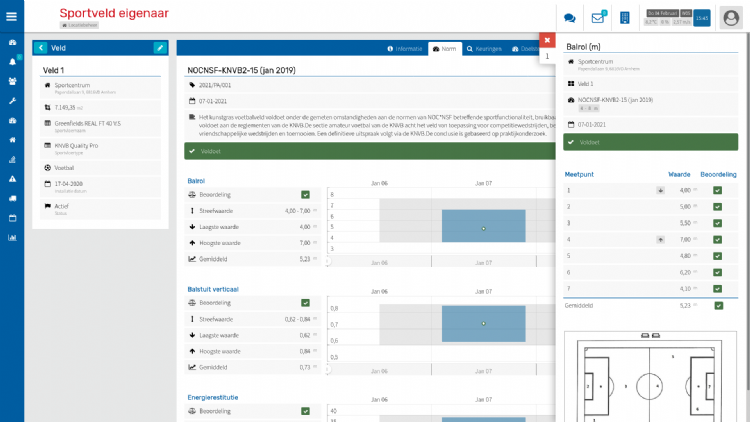
Task: Toggle the Meetpunt 3 Beoordeling checkbox
Action: click(718, 222)
